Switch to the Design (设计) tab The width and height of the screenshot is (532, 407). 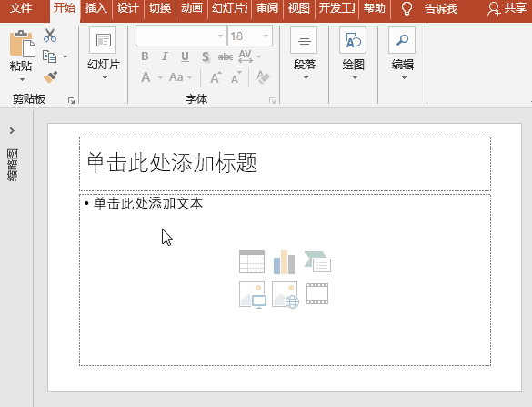click(128, 8)
